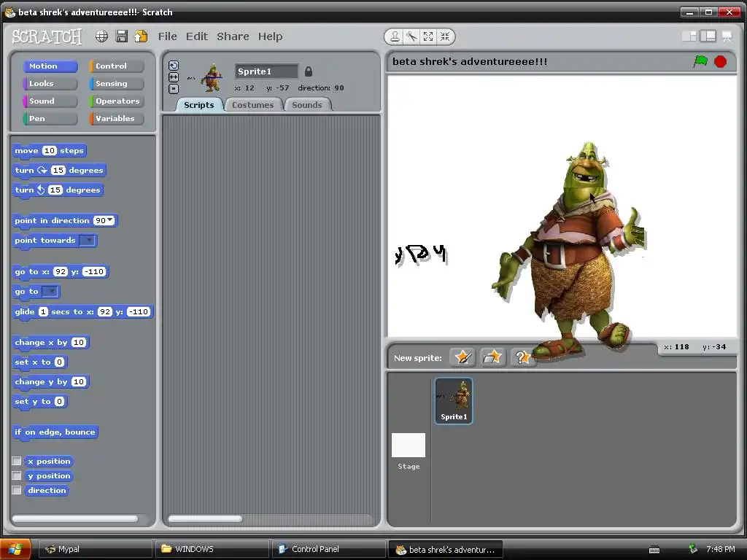747x560 pixels.
Task: Click the glide 1 secs block
Action: point(82,311)
